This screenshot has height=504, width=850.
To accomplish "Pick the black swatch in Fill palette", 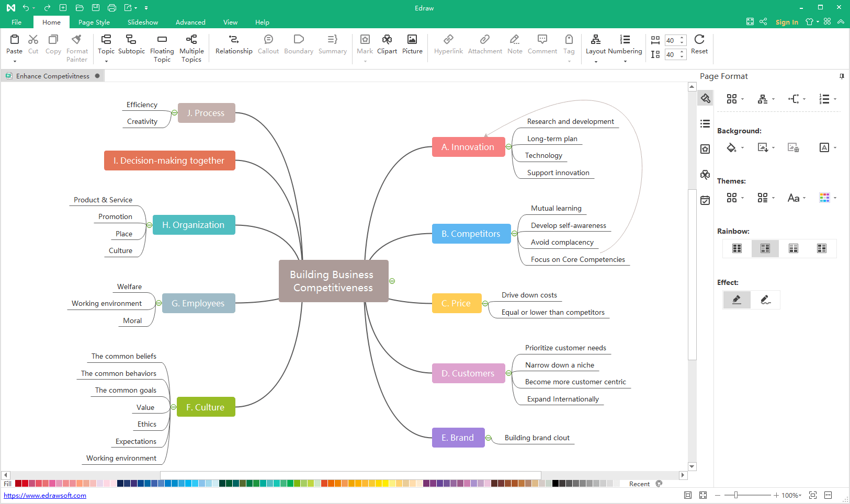I will [x=556, y=484].
